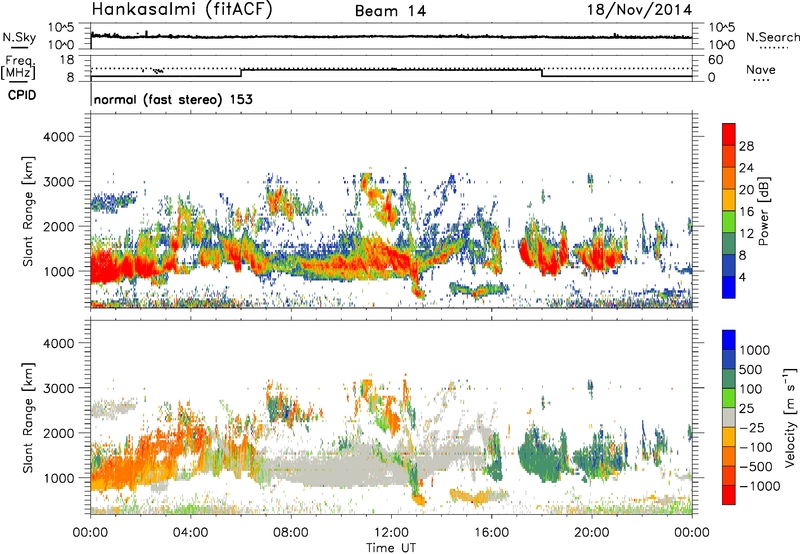The width and height of the screenshot is (800, 554).
Task: Click the 16 value on Power colorbar
Action: 746,212
